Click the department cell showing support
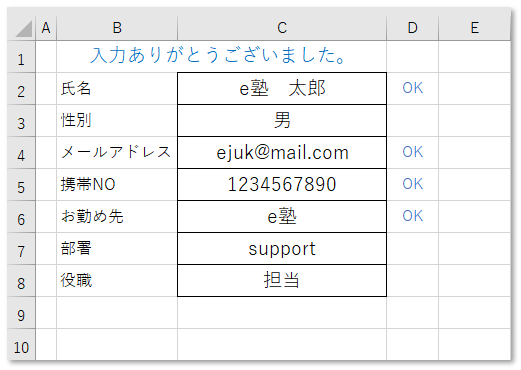521x370 pixels. tap(282, 249)
